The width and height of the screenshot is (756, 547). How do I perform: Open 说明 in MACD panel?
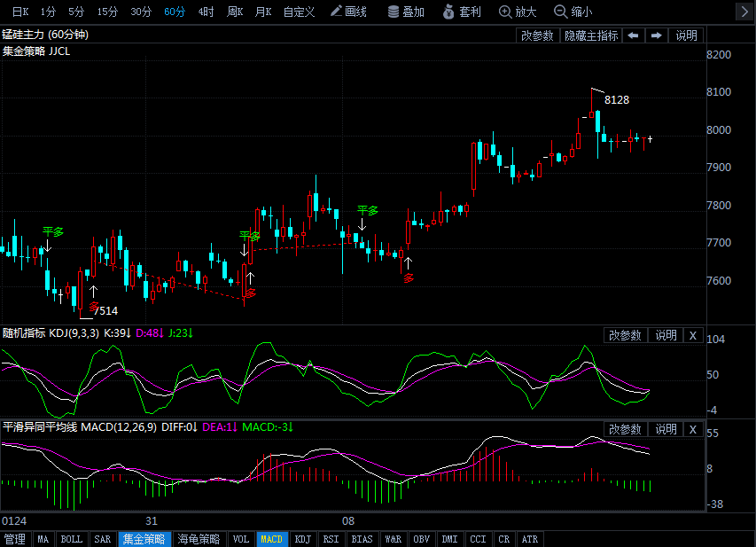coord(666,429)
